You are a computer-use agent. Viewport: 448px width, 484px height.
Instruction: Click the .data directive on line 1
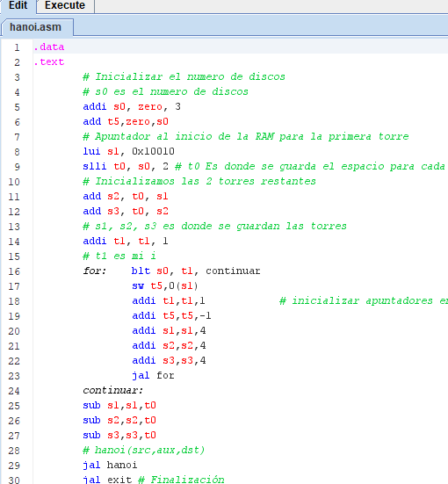(x=49, y=47)
